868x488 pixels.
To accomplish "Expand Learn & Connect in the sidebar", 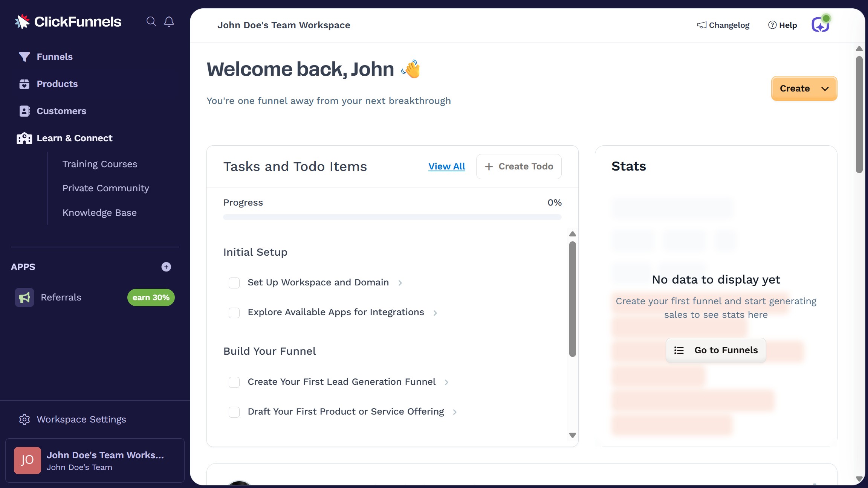I will click(74, 138).
